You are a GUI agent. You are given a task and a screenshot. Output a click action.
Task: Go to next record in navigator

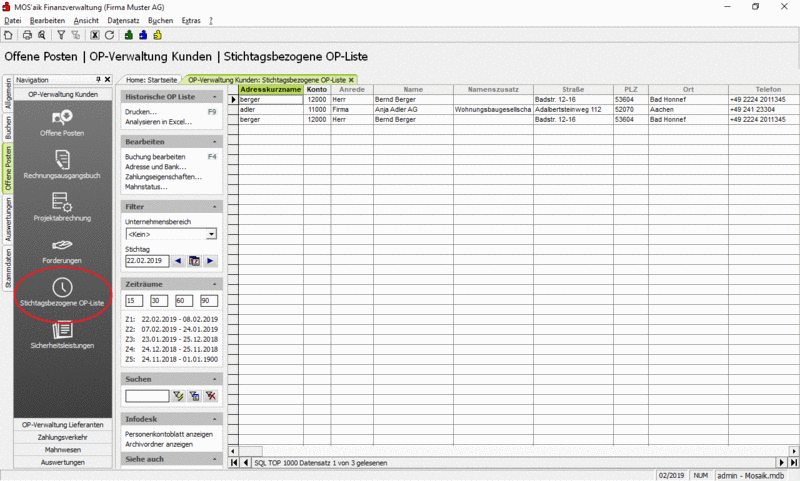point(782,463)
